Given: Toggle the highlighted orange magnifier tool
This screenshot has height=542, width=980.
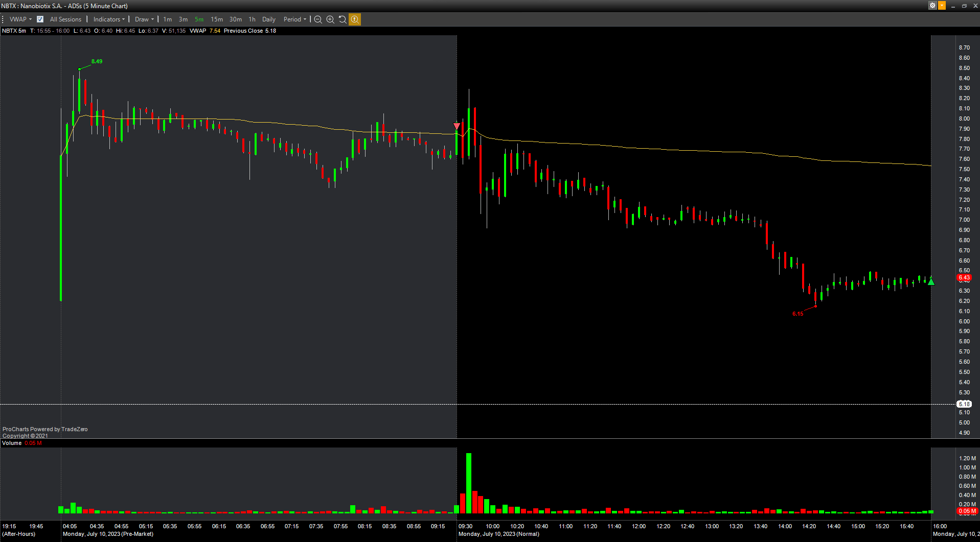Looking at the screenshot, I should [x=355, y=19].
